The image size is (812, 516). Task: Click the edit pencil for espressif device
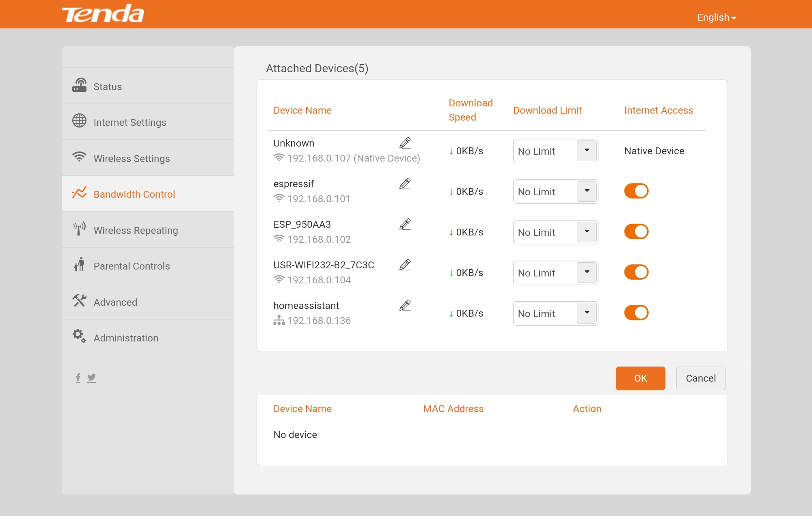coord(405,184)
